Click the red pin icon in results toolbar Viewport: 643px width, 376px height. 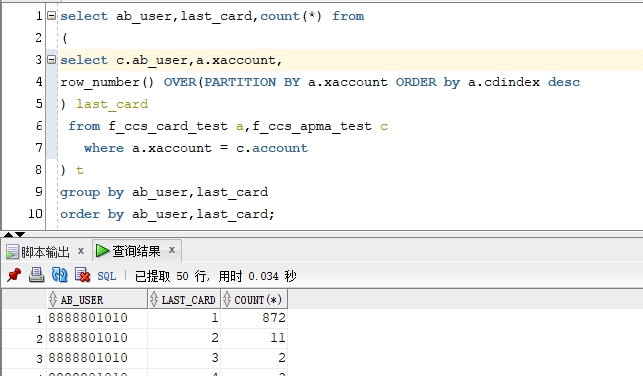pyautogui.click(x=14, y=275)
